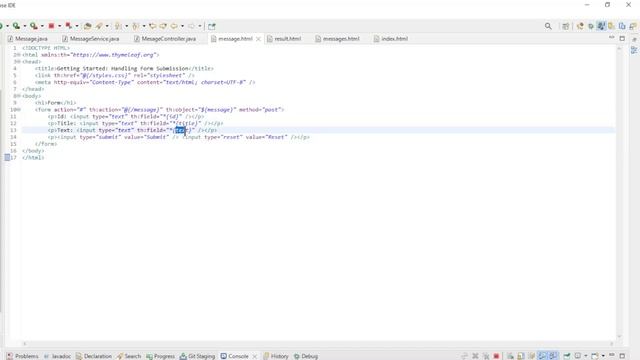
Task: Switch to MessageController.java tab
Action: pos(165,39)
